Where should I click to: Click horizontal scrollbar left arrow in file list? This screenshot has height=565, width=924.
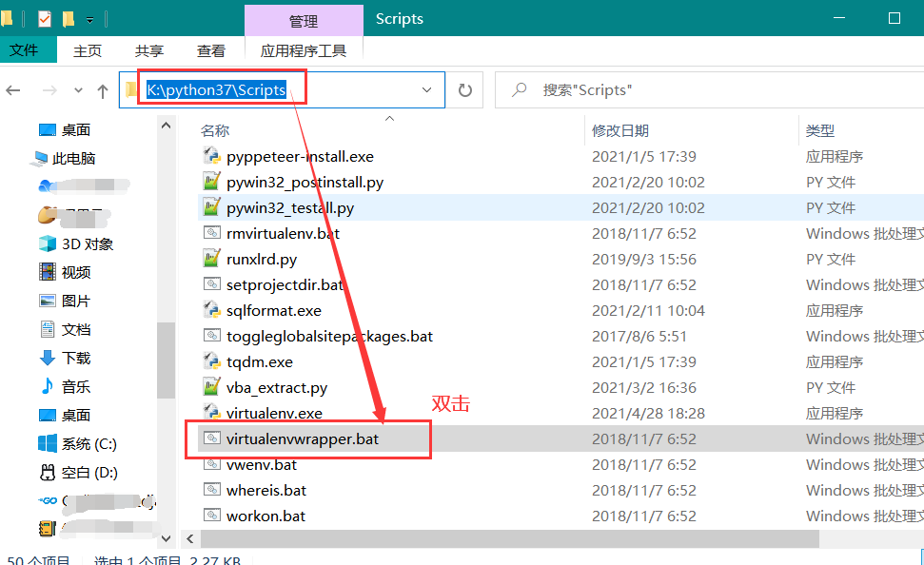[x=189, y=538]
